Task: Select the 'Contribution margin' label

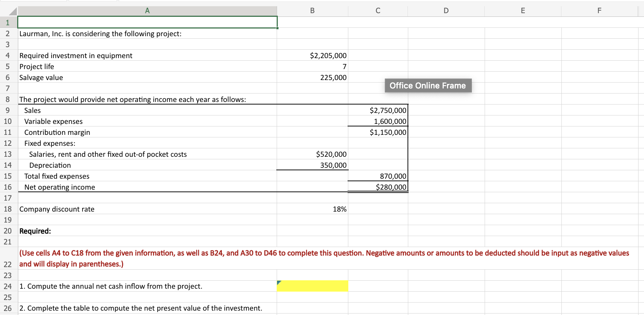Action: point(57,132)
